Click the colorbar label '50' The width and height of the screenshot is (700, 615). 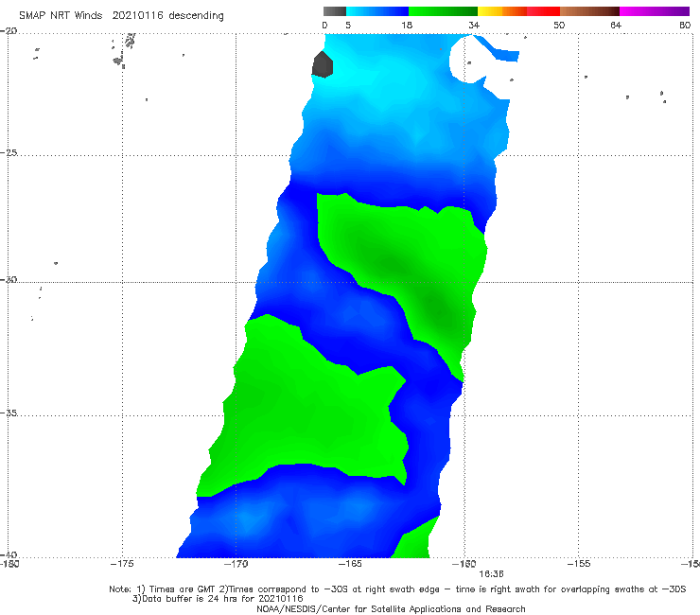click(559, 26)
